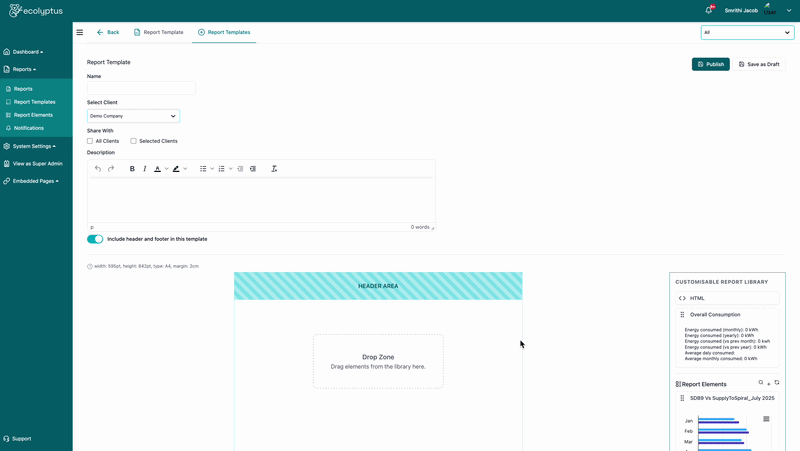Collapse the Reports sidebar section

click(x=36, y=69)
